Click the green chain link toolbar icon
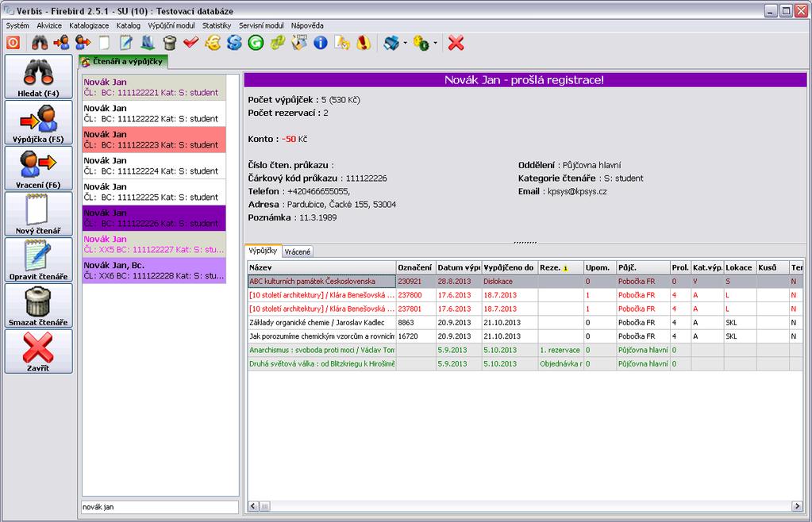The height and width of the screenshot is (522, 812). click(278, 43)
